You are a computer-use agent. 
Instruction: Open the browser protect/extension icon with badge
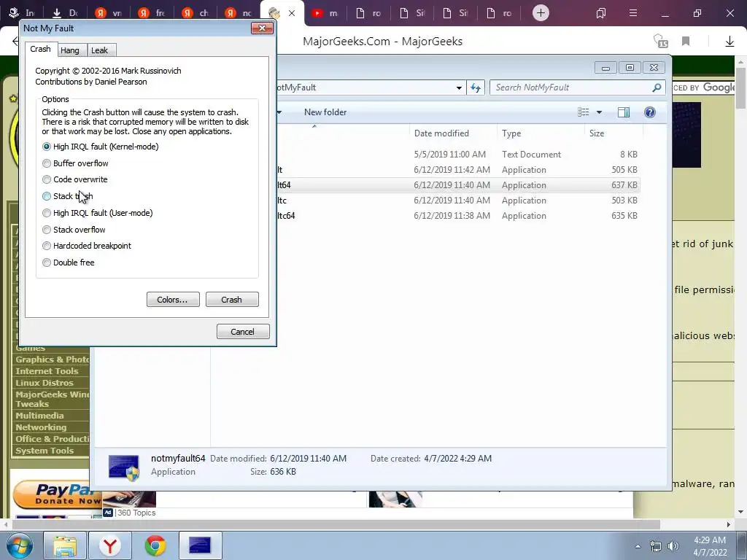(661, 42)
